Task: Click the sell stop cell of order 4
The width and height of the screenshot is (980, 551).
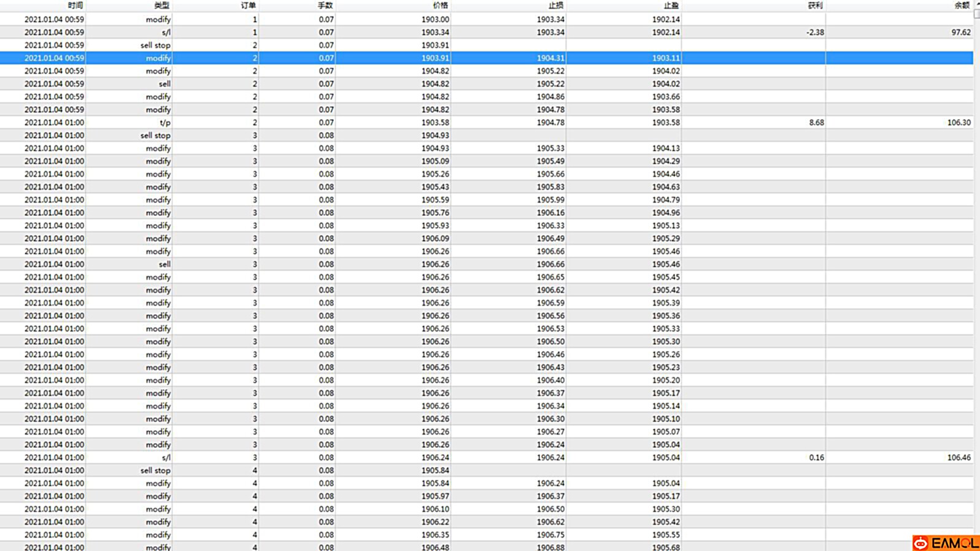Action: (155, 471)
